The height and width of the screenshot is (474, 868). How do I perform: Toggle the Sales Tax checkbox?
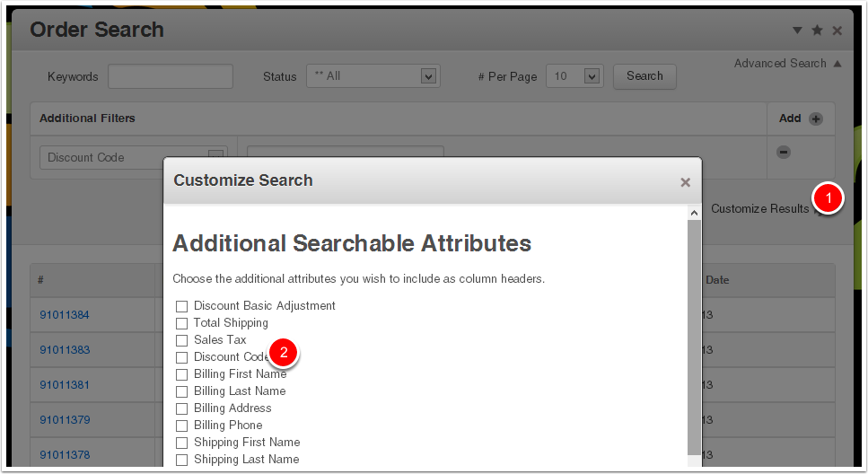pyautogui.click(x=182, y=340)
